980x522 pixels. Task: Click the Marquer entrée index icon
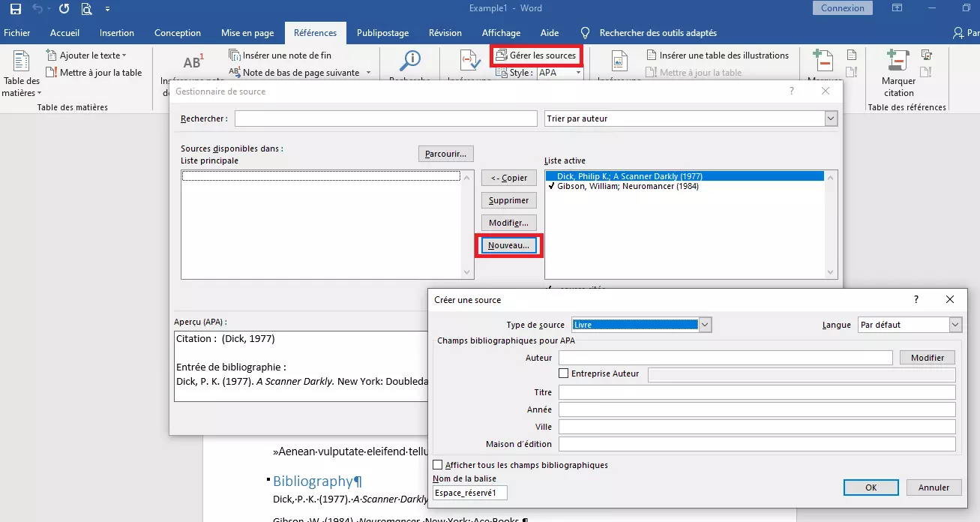(823, 62)
